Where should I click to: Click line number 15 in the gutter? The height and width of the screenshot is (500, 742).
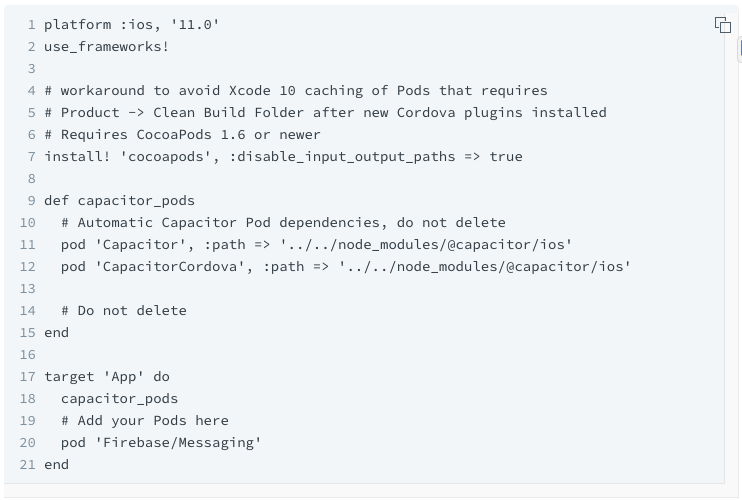tap(28, 332)
